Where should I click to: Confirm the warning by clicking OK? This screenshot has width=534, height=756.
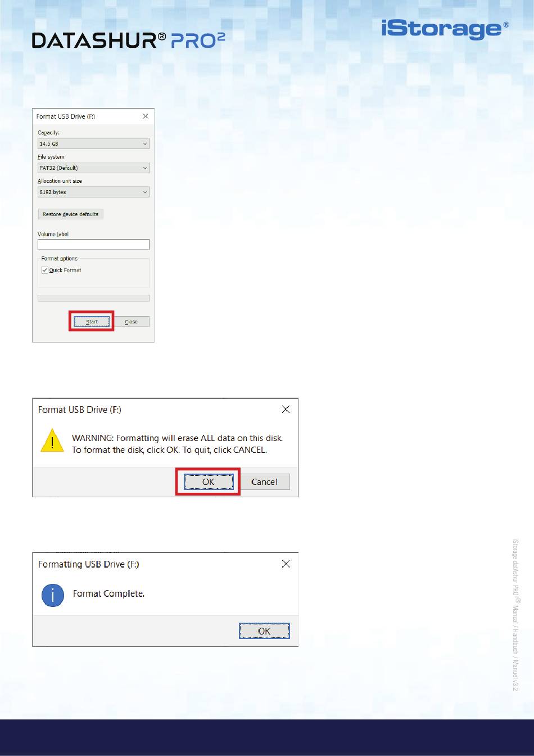(208, 482)
